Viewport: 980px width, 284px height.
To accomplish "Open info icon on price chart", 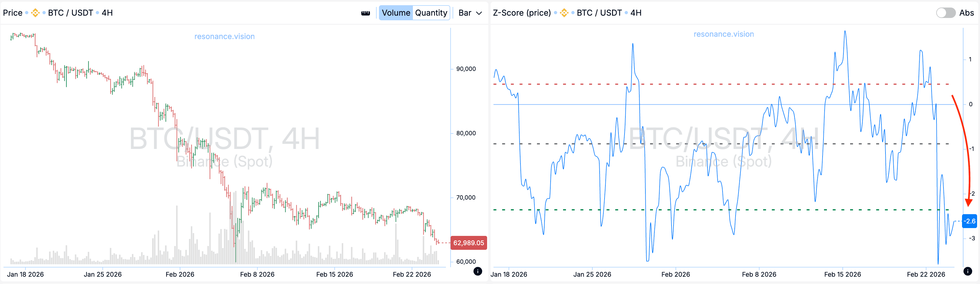I will (478, 271).
